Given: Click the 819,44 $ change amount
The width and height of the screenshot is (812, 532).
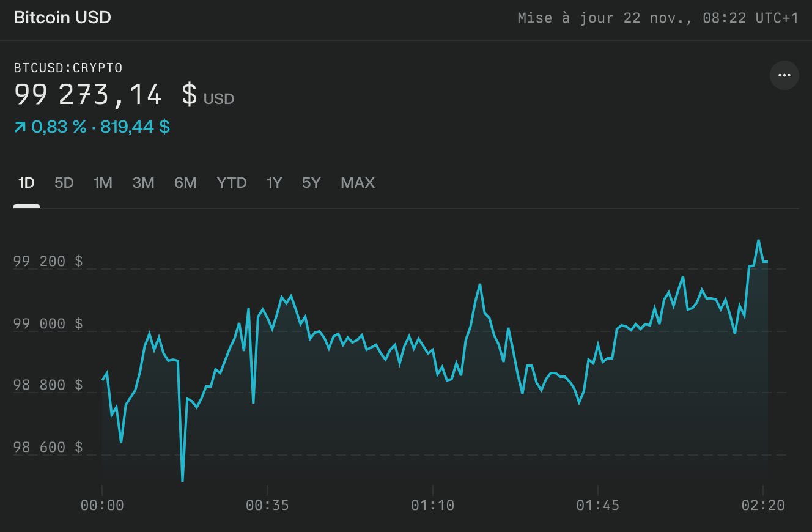Looking at the screenshot, I should pyautogui.click(x=135, y=127).
